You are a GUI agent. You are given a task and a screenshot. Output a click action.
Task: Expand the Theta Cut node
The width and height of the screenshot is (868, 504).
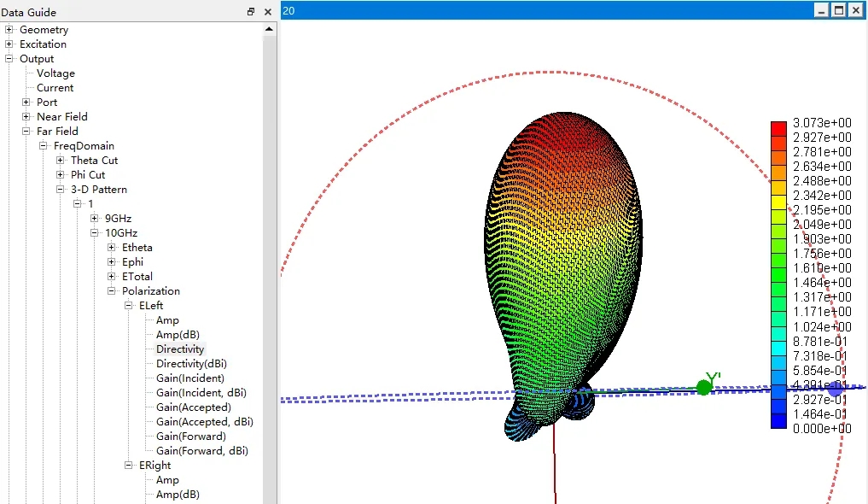click(61, 161)
